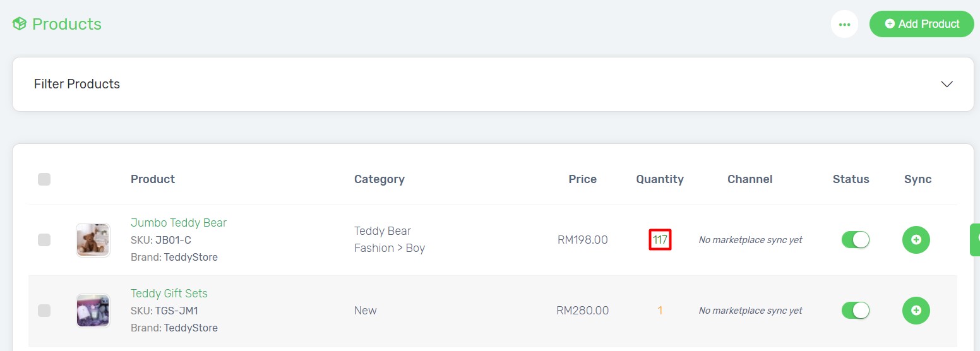980x351 pixels.
Task: Click the quantity 117 value
Action: click(660, 240)
